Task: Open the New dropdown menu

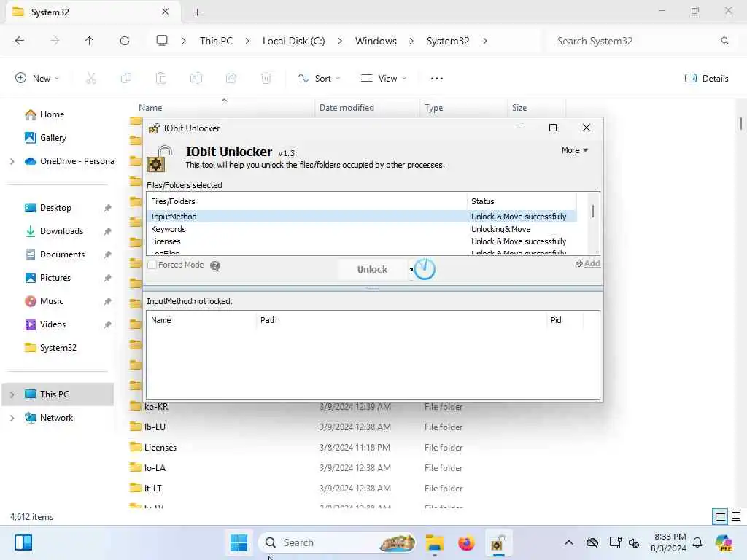Action: [x=37, y=79]
